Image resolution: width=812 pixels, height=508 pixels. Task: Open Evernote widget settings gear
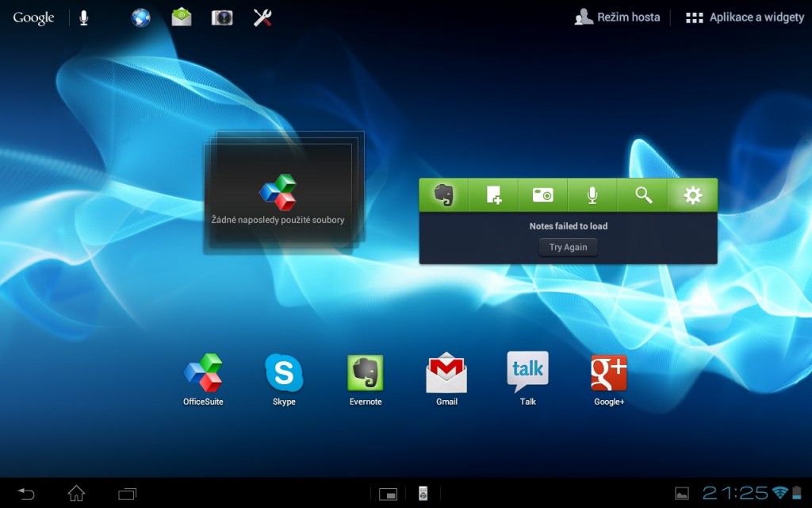click(692, 195)
